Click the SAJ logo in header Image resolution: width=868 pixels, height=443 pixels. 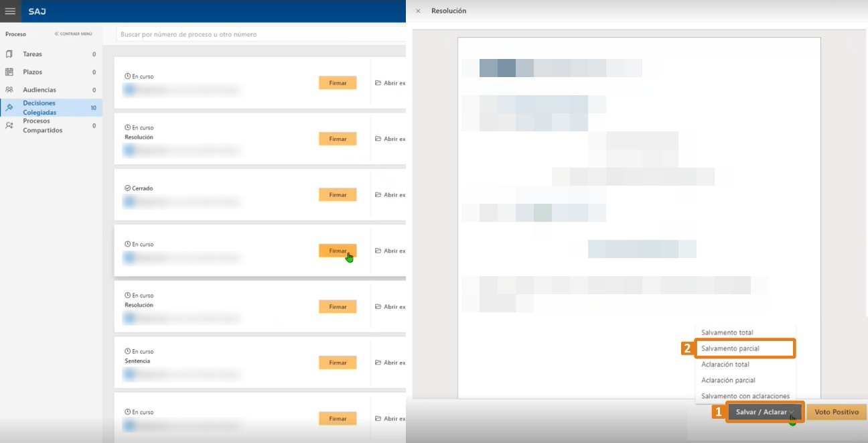37,11
